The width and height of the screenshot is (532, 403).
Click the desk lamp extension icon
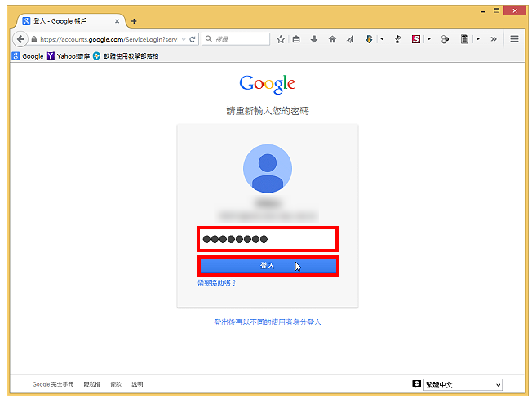397,39
